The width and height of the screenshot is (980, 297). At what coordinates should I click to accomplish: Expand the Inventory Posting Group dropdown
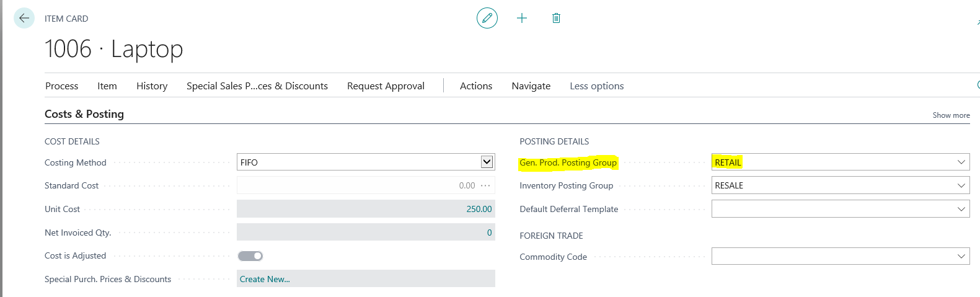pos(961,185)
